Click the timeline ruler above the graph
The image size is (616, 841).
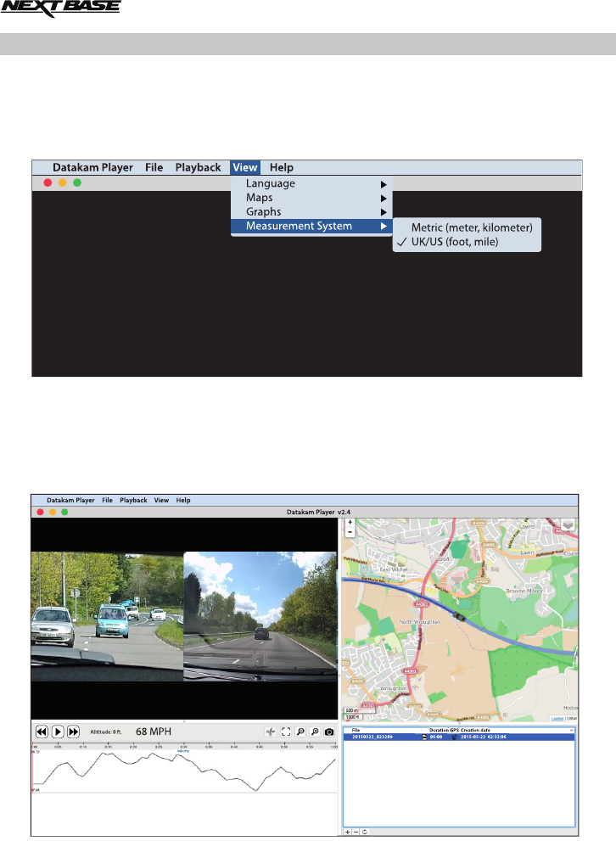point(184,746)
